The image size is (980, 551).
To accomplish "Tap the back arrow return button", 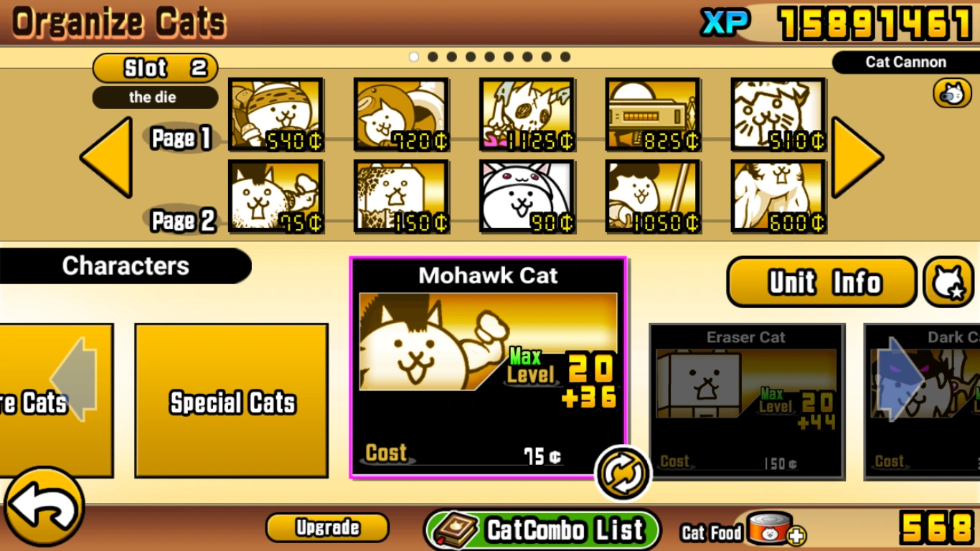I will pyautogui.click(x=44, y=507).
